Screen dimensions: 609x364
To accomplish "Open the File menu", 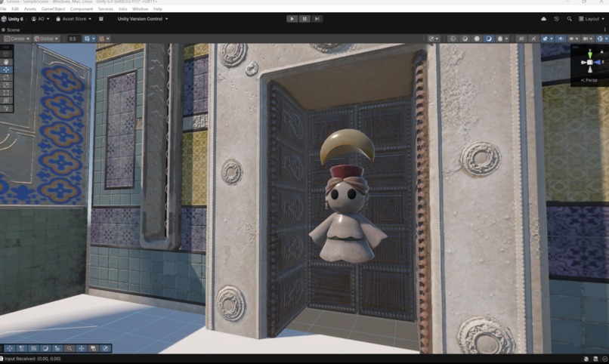I will [4, 9].
